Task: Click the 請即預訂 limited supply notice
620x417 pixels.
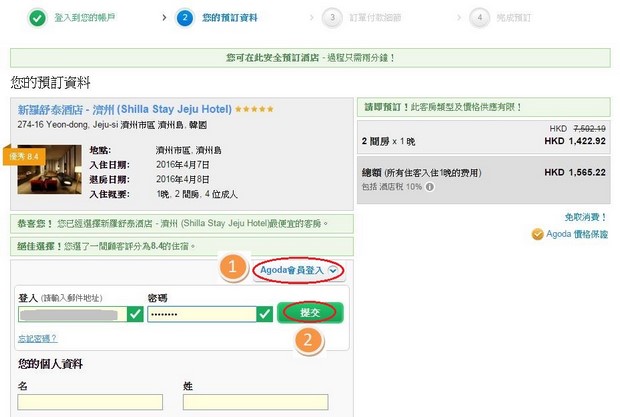Action: pyautogui.click(x=484, y=107)
